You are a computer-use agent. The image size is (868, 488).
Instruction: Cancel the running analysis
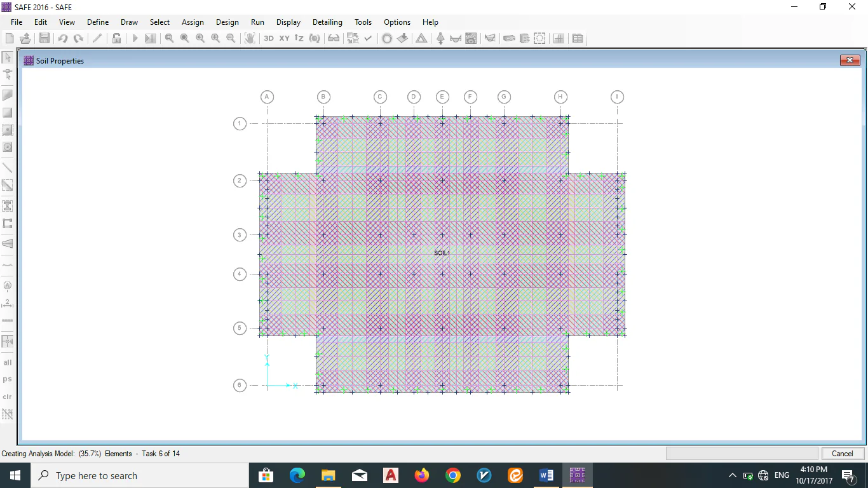pyautogui.click(x=842, y=454)
